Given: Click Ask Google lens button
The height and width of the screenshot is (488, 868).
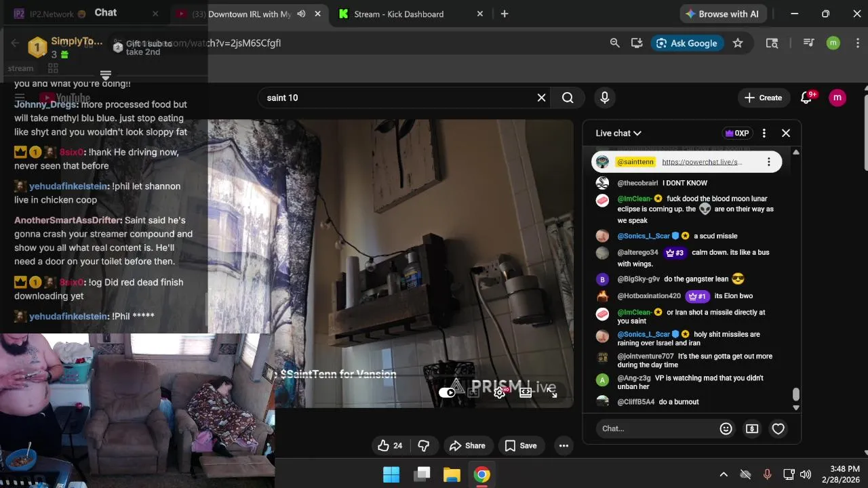Looking at the screenshot, I should point(687,43).
